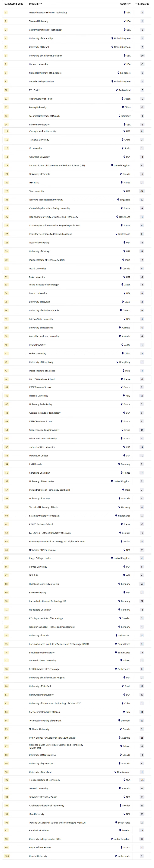Image resolution: width=154 pixels, height=868 pixels.
Task: Click the RANK GEURS 2026 column header
Action: pyautogui.click(x=13, y=4)
